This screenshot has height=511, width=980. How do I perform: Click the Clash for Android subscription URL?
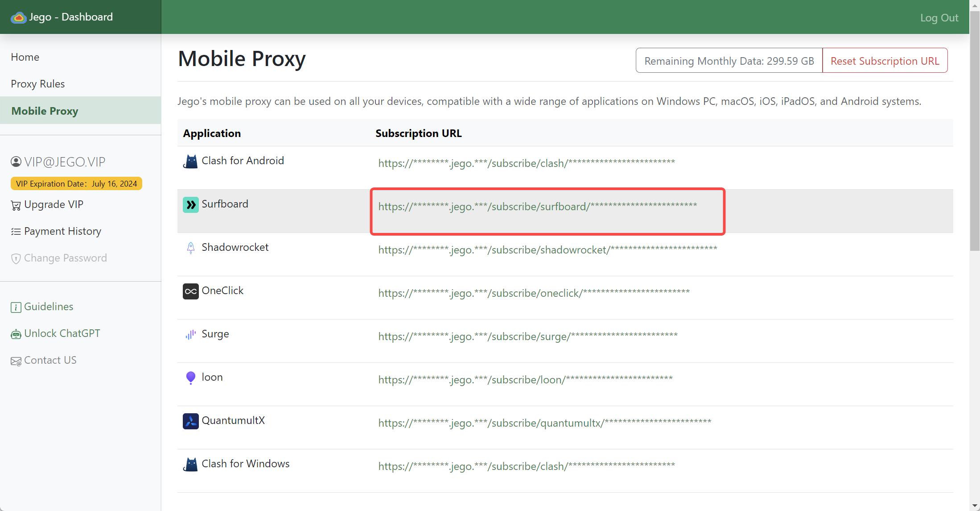tap(526, 163)
